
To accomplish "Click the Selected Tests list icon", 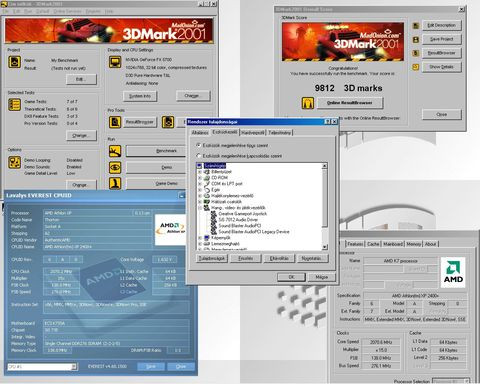I will [x=14, y=105].
